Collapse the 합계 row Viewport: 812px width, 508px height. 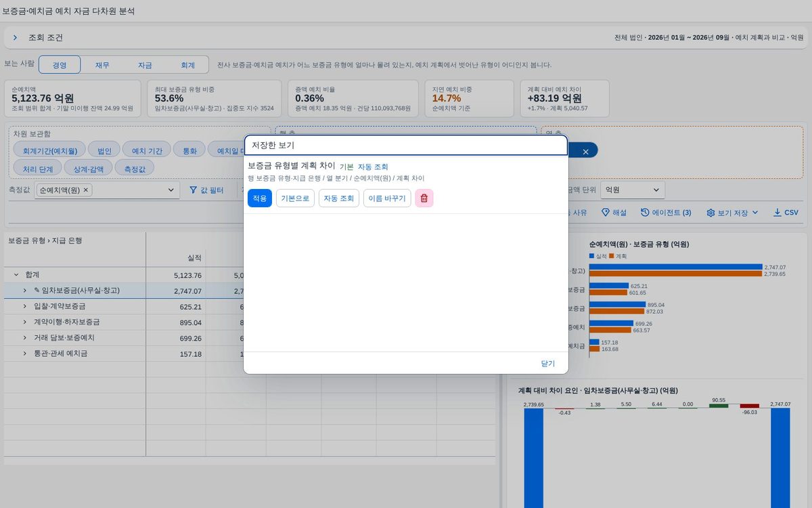tap(16, 275)
